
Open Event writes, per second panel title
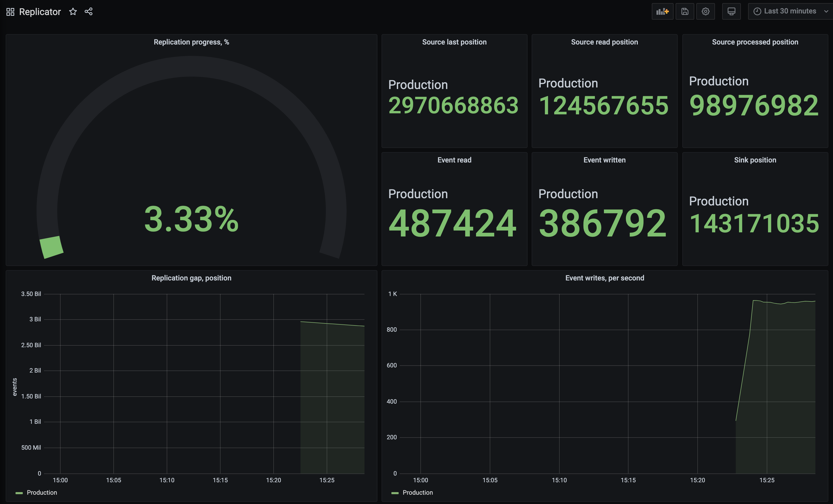[x=604, y=278]
